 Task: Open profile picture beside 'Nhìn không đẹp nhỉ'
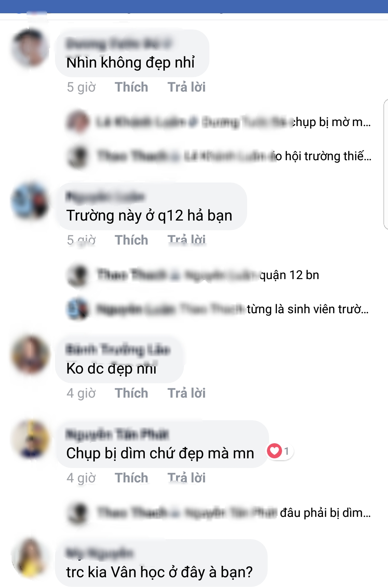(30, 48)
